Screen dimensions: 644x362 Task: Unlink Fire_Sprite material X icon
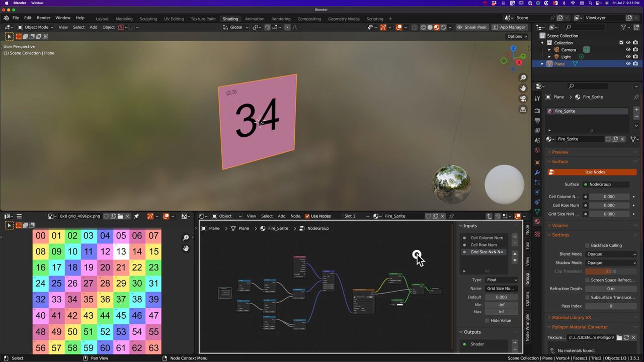(x=623, y=139)
